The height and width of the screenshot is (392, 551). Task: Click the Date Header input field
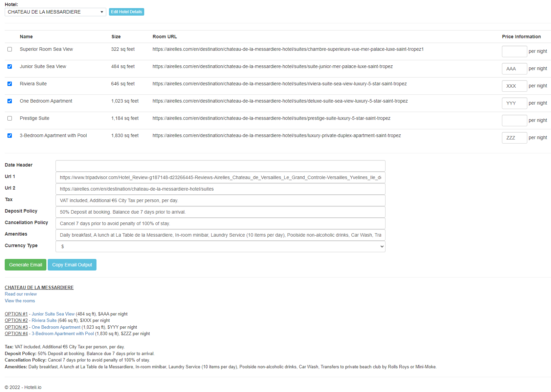[x=220, y=166]
